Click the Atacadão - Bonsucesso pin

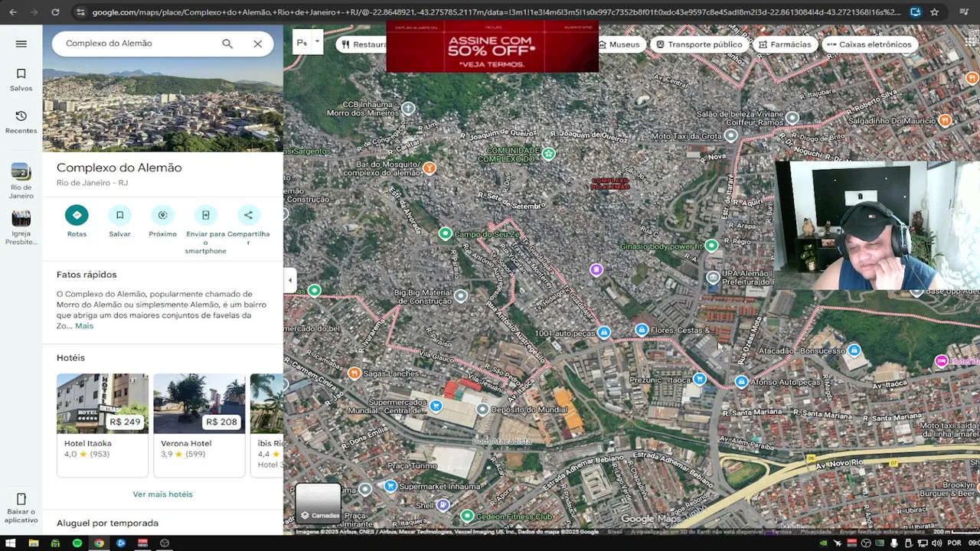(x=854, y=350)
